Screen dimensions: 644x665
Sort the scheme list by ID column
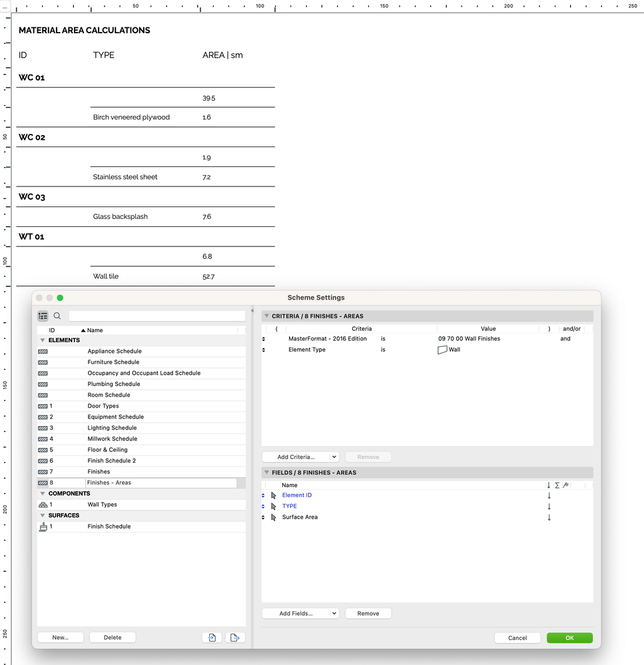click(52, 330)
